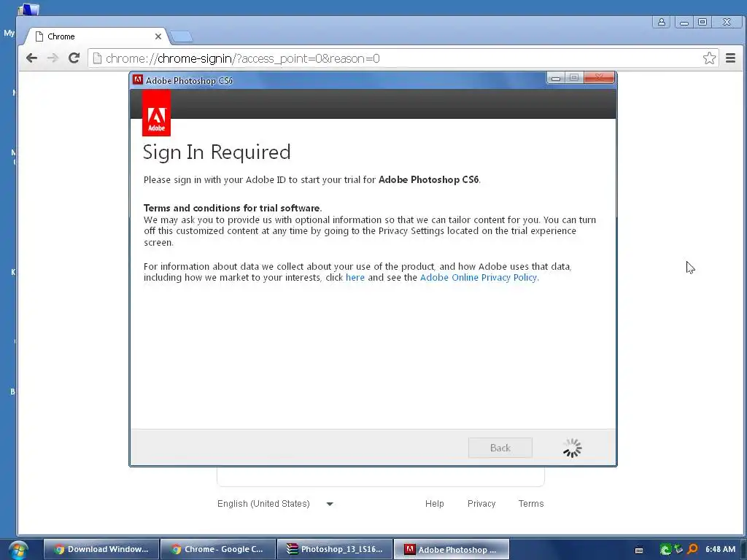Viewport: 747px width, 560px height.
Task: Click the desktop icon at the top-left corner
Action: 28,9
